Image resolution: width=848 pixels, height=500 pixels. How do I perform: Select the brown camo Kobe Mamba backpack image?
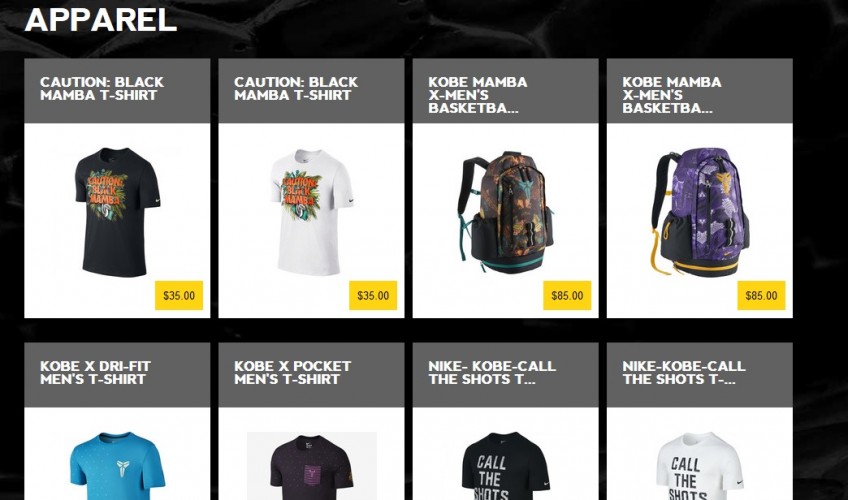click(505, 212)
